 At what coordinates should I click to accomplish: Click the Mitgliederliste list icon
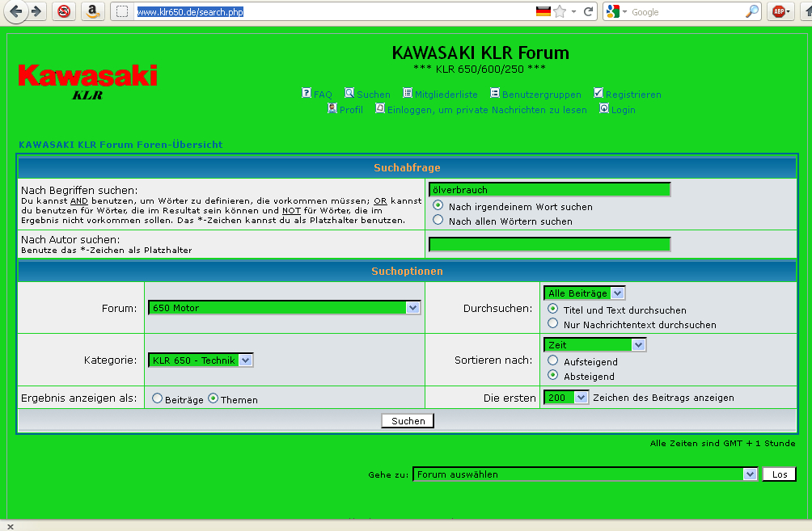(x=408, y=93)
